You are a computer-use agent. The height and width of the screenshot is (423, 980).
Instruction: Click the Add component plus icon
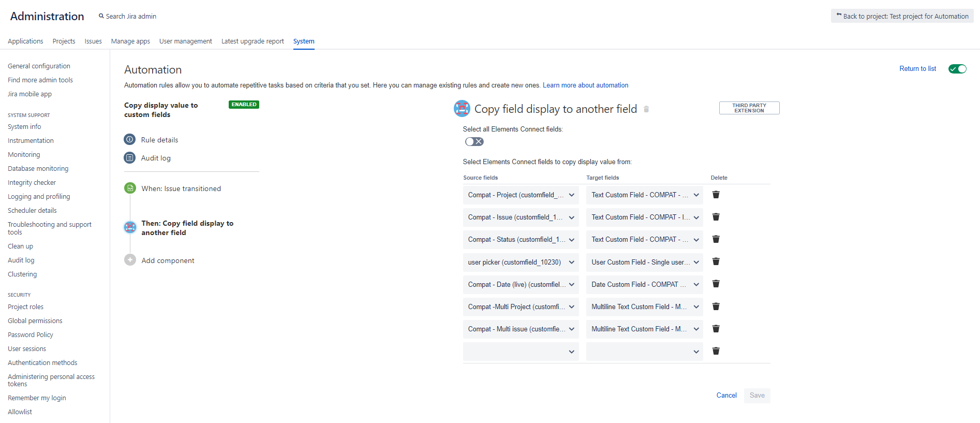tap(130, 260)
